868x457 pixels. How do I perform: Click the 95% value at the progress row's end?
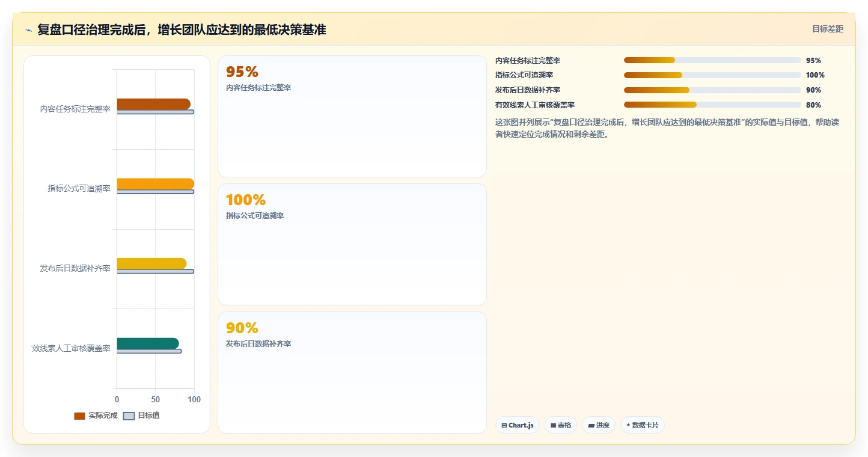(x=813, y=61)
